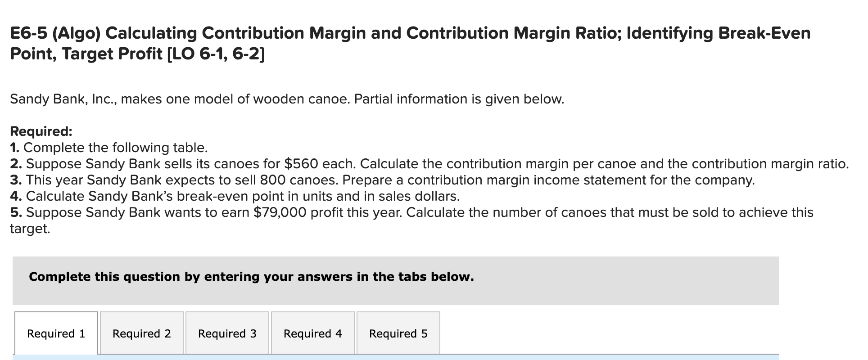Open the Required 5 tab

(x=398, y=333)
